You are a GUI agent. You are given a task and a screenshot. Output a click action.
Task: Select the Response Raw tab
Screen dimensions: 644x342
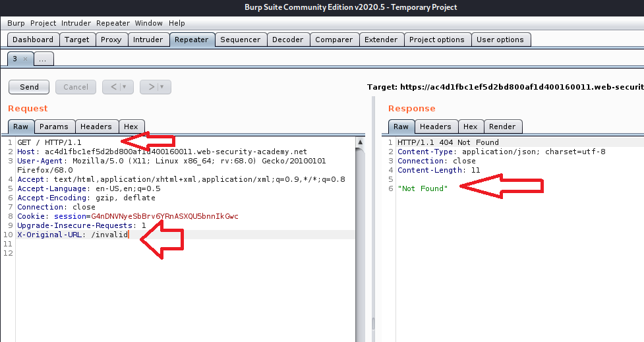pyautogui.click(x=401, y=127)
